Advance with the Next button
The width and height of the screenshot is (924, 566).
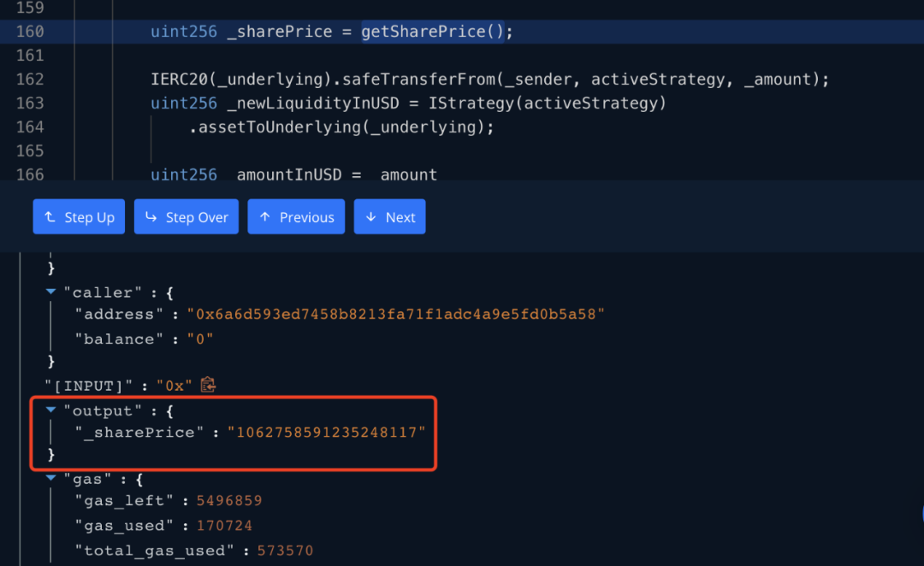[x=389, y=217]
